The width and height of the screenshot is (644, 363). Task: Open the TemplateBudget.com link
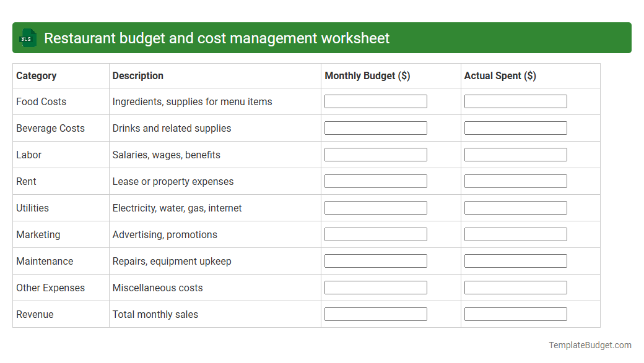click(589, 345)
